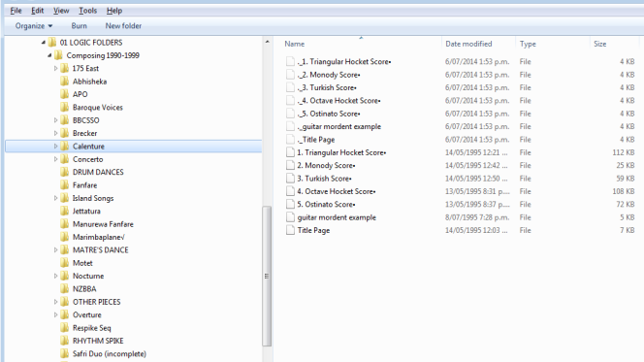Expand the 175 East folder
Screen dimensions: 644x362
pos(55,69)
